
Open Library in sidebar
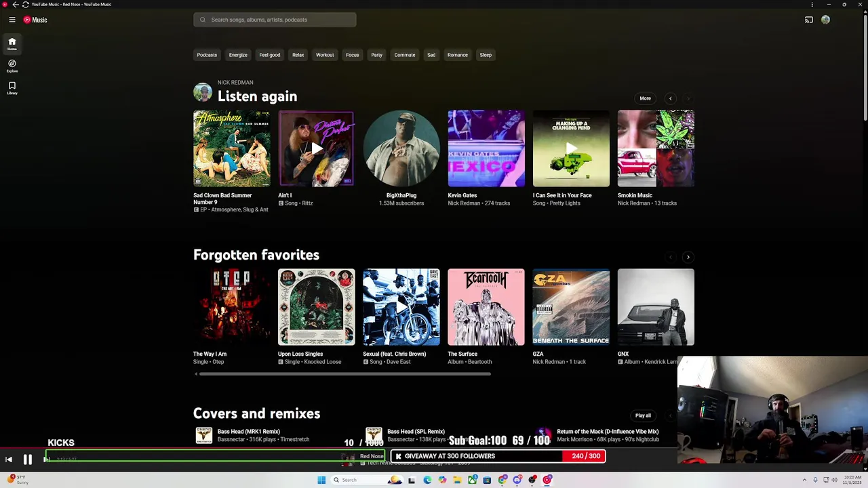[12, 88]
